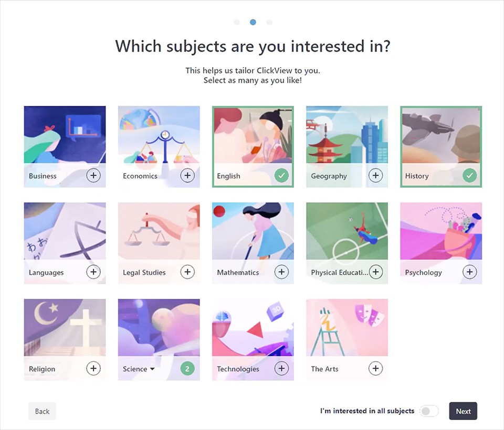Click the plus icon on the Business tile

tap(93, 175)
